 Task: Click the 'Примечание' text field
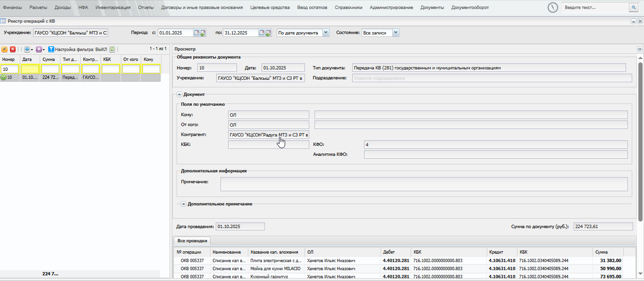[424, 184]
